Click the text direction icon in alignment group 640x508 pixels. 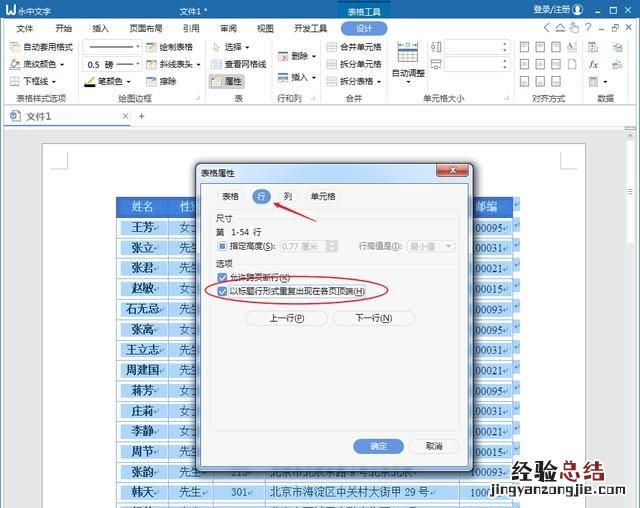572,47
